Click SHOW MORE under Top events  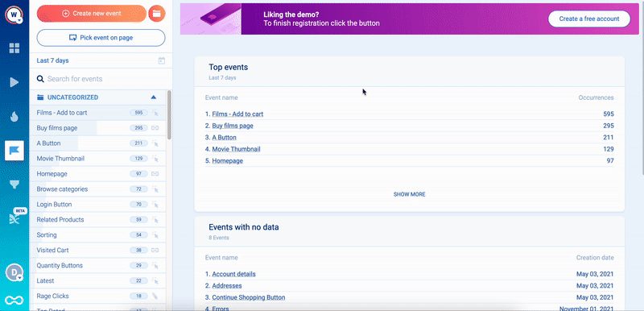click(410, 194)
